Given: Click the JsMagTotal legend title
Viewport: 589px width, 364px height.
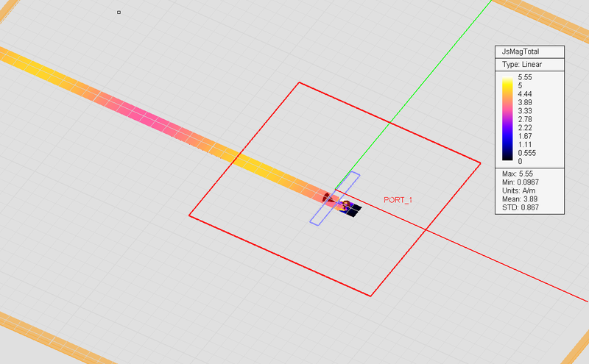Looking at the screenshot, I should (521, 51).
